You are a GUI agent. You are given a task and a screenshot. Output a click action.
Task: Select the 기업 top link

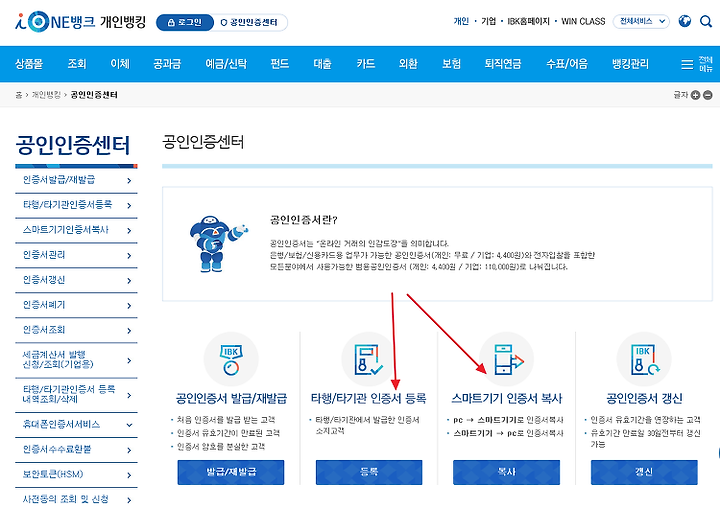(489, 21)
